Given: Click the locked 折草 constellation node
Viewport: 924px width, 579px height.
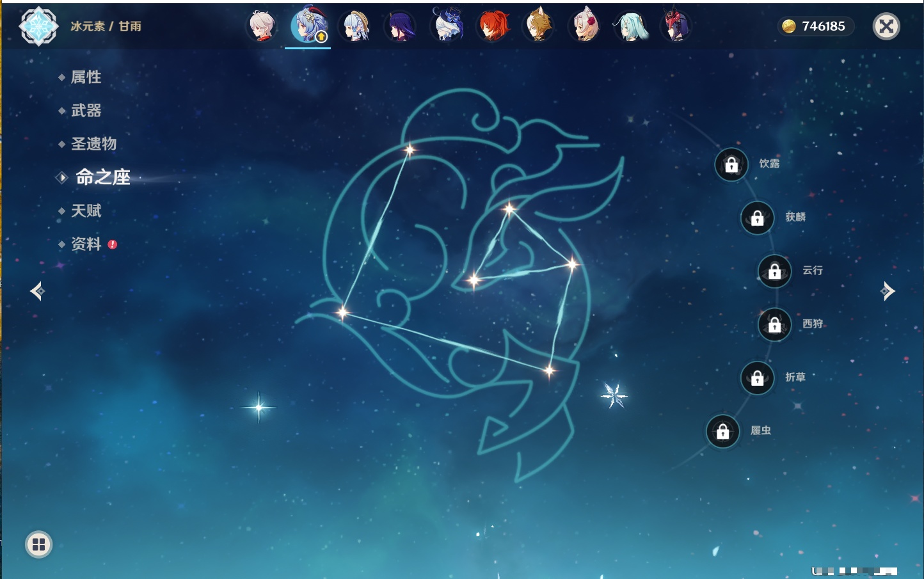Looking at the screenshot, I should tap(758, 378).
